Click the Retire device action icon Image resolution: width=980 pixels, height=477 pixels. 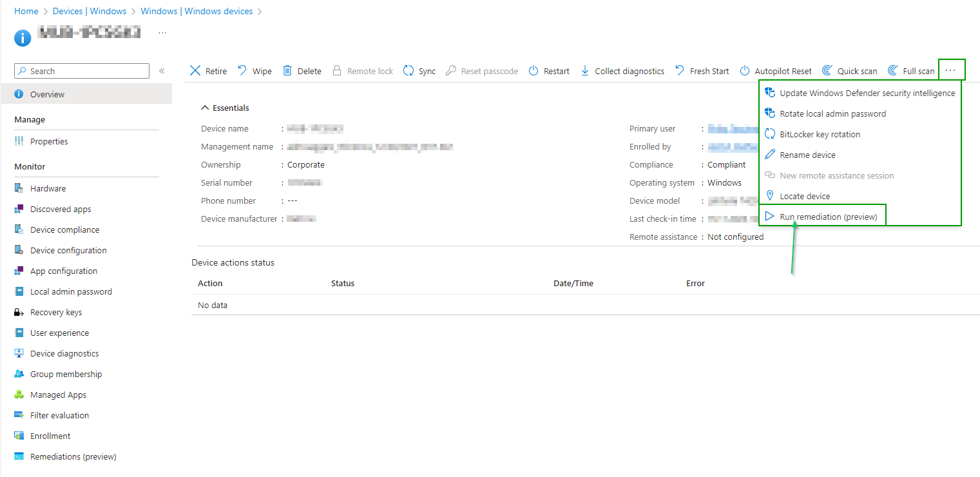pyautogui.click(x=195, y=71)
